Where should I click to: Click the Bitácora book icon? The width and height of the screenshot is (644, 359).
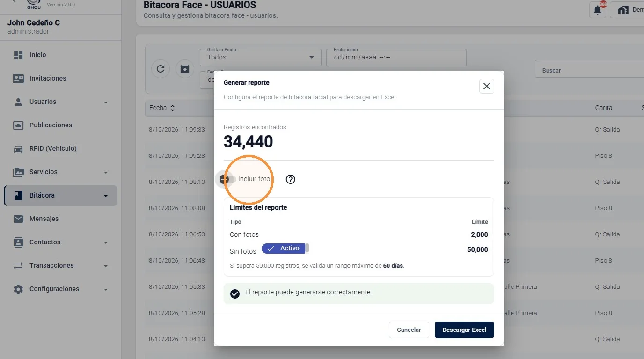tap(18, 195)
